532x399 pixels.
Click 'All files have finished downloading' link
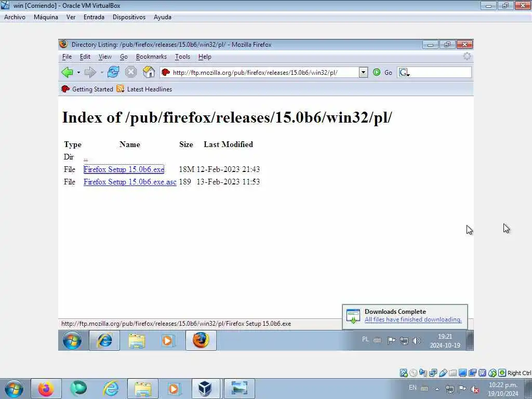413,320
